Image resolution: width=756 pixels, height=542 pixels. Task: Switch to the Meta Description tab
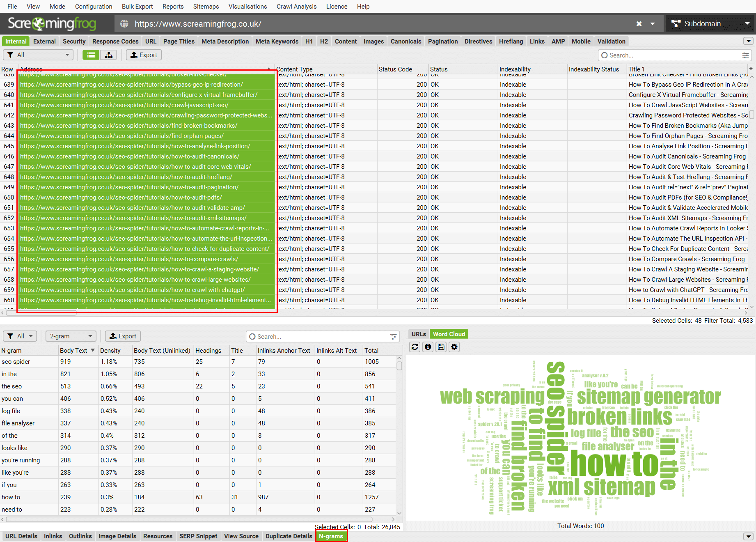(225, 41)
